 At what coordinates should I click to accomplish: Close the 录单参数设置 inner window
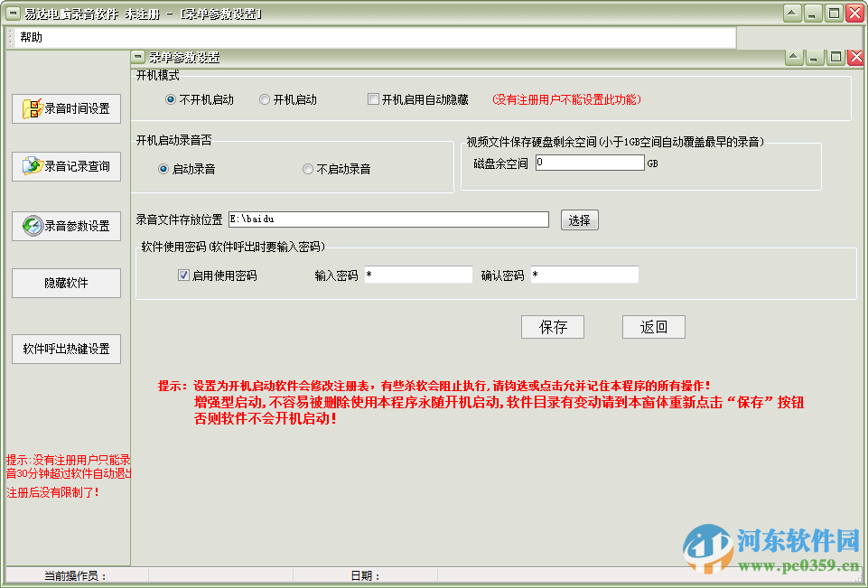856,57
